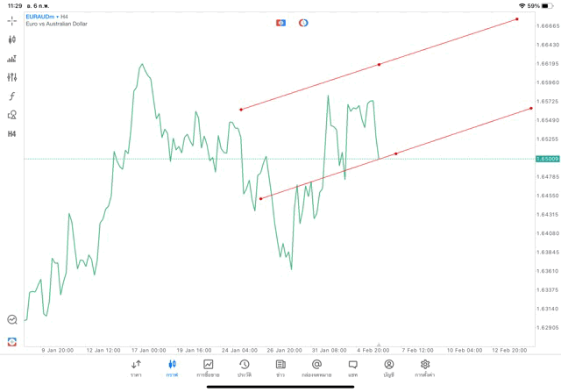Viewport: 561px width, 392px height.
Task: Select the upper red trendline's middle anchor point
Action: [379, 64]
